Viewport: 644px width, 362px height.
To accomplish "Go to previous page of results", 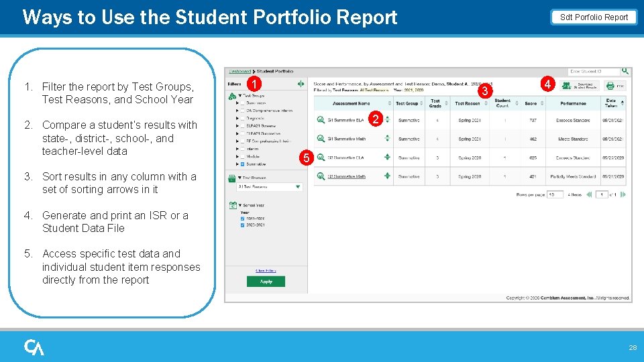I will (590, 194).
